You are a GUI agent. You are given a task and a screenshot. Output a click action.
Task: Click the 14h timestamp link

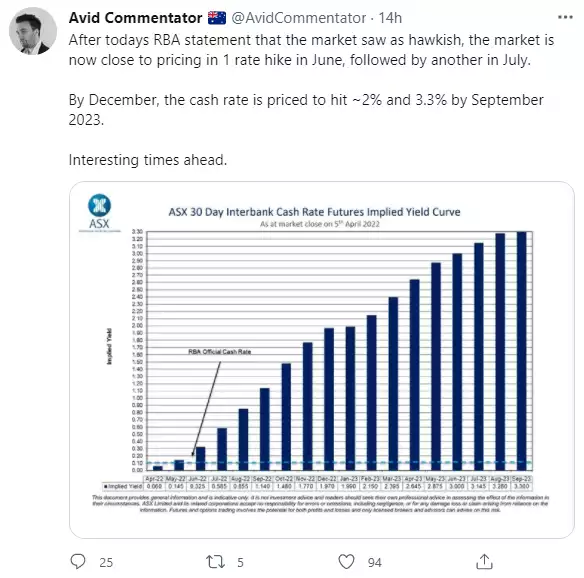tap(390, 18)
